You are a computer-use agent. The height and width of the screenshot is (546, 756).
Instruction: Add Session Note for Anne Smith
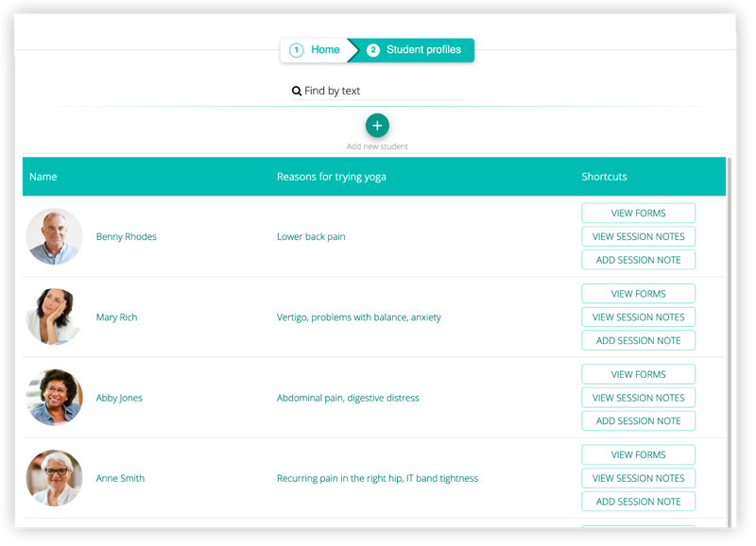coord(638,502)
